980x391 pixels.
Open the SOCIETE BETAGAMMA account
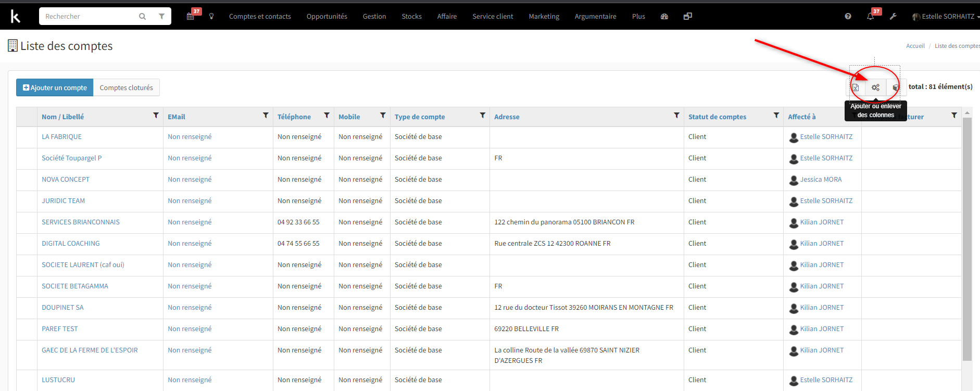[75, 286]
